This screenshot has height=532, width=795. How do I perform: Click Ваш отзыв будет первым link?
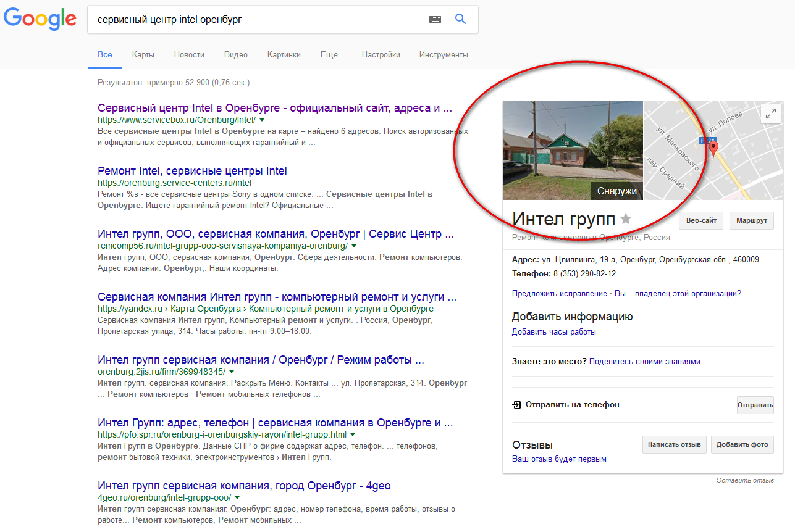pyautogui.click(x=559, y=459)
